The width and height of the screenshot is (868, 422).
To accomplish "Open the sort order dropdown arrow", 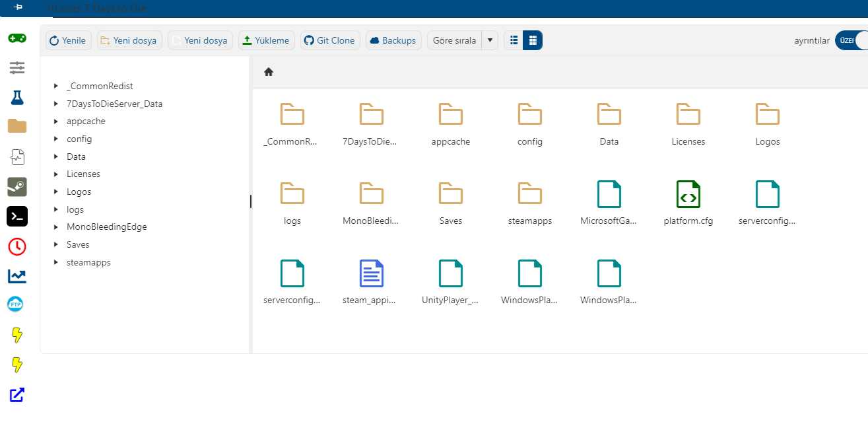I will tap(490, 40).
